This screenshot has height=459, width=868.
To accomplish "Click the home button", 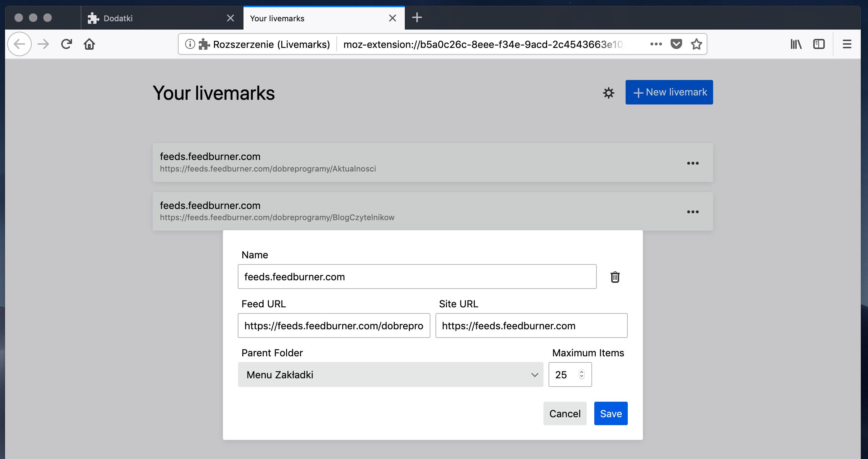I will (x=89, y=44).
